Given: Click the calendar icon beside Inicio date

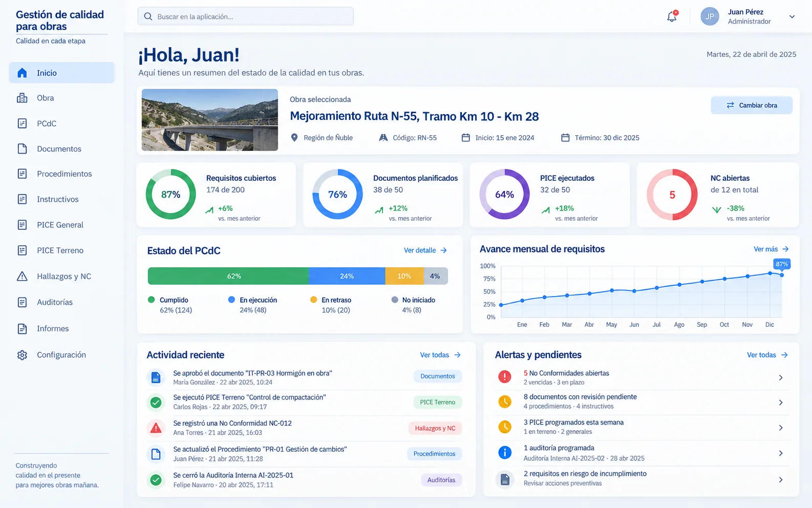Looking at the screenshot, I should coord(466,138).
